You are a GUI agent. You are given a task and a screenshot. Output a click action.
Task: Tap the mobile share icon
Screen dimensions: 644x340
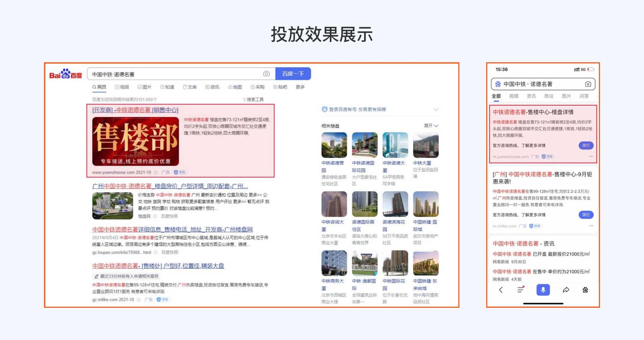566,290
